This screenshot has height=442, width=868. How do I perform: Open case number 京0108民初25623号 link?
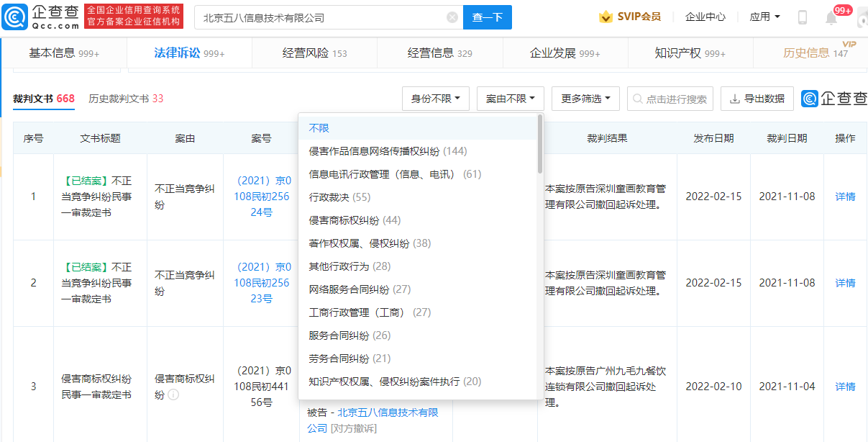262,283
